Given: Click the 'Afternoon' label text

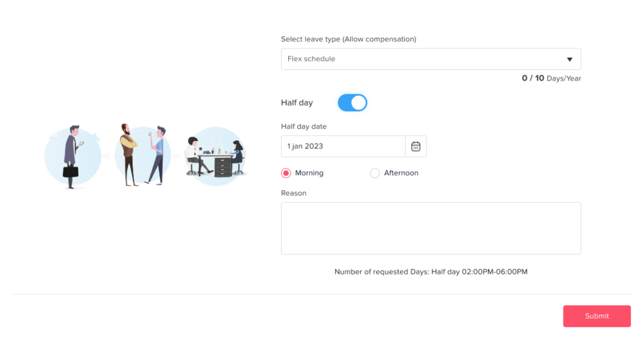Looking at the screenshot, I should pyautogui.click(x=401, y=173).
